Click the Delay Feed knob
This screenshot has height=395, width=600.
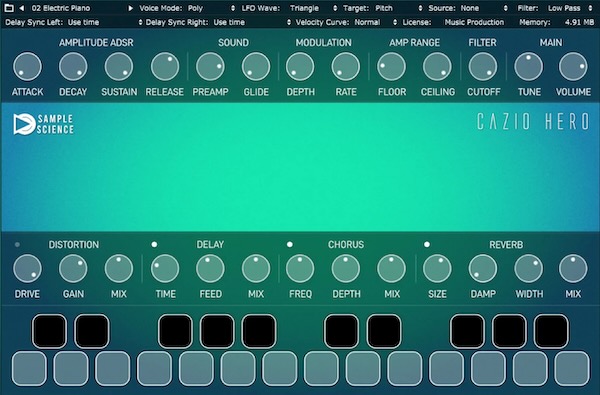210,269
